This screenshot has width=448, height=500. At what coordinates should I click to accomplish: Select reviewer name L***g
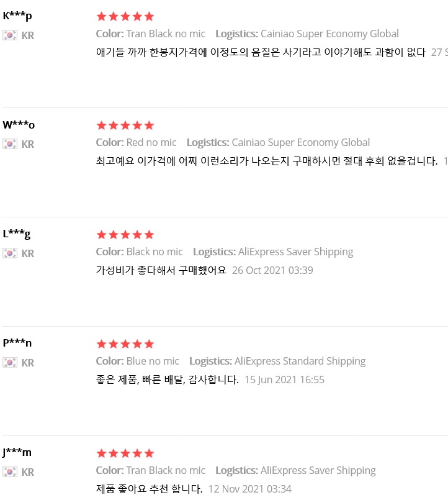coord(17,234)
